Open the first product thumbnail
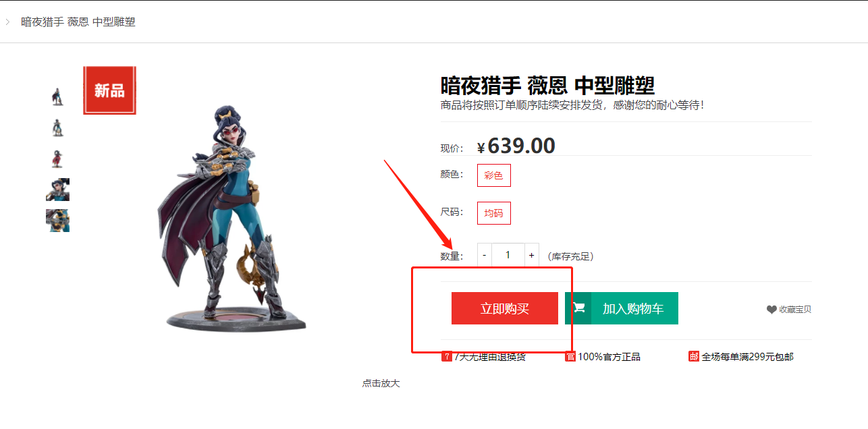868x429 pixels. tap(57, 96)
